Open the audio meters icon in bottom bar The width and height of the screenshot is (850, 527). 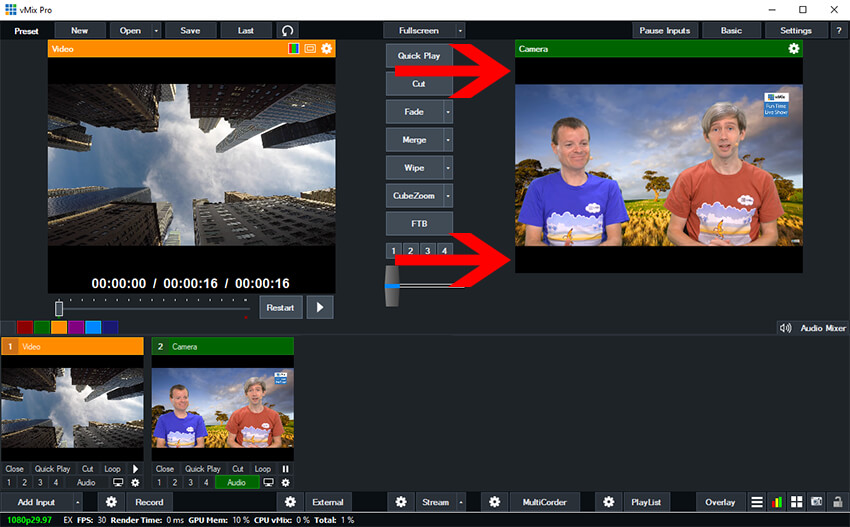[x=776, y=502]
